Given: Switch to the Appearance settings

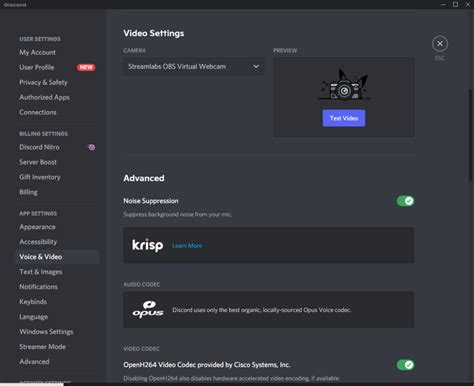Looking at the screenshot, I should pyautogui.click(x=37, y=227).
